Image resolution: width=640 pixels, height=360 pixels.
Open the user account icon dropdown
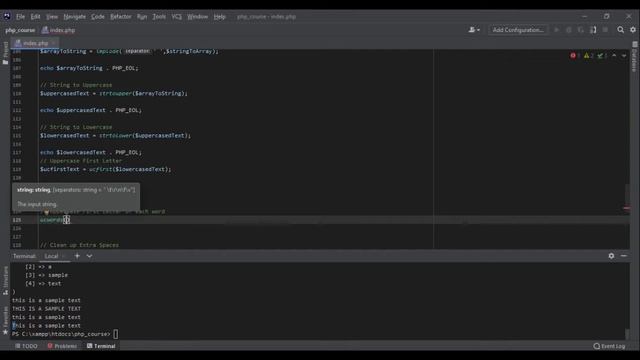pyautogui.click(x=474, y=30)
